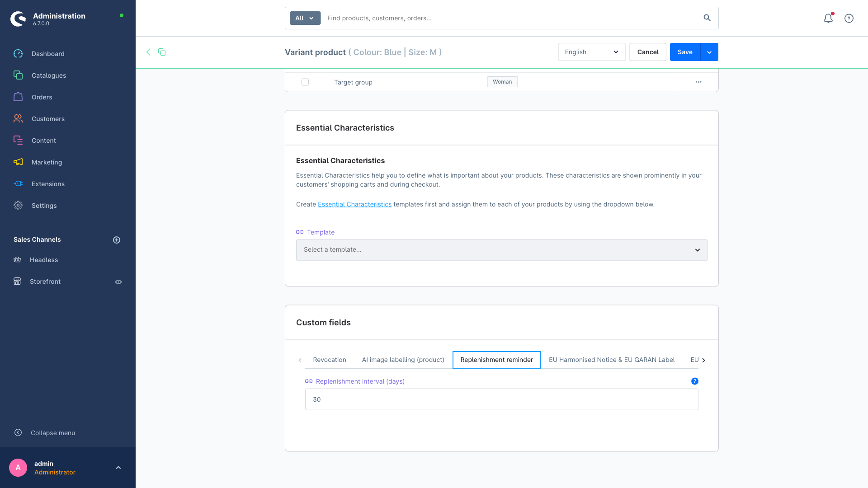Screen dimensions: 868x488
Task: Open EU Harmonised Notice & EU GARAN Label tab
Action: click(612, 360)
